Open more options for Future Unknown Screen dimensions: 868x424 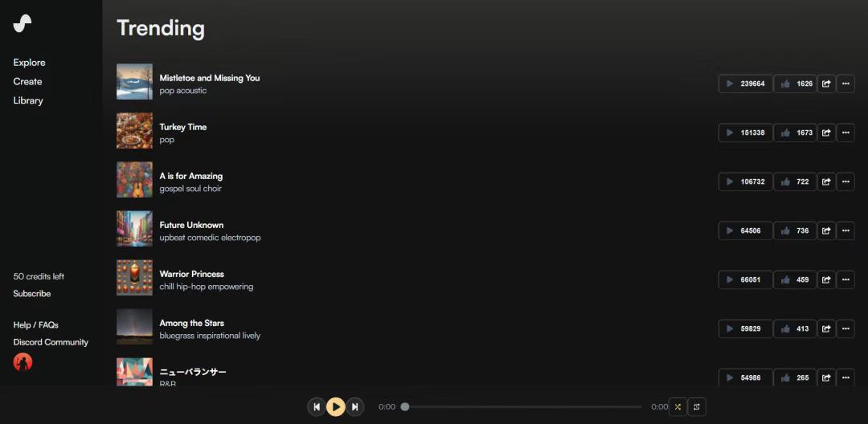point(845,231)
